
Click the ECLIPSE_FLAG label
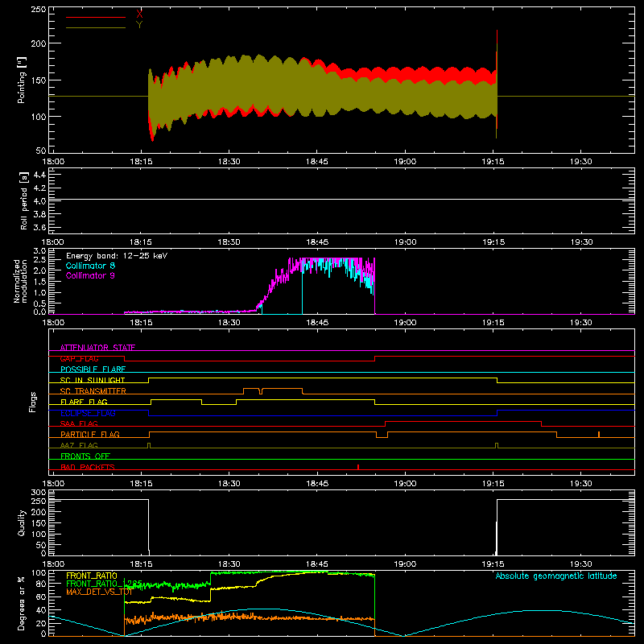(x=88, y=413)
